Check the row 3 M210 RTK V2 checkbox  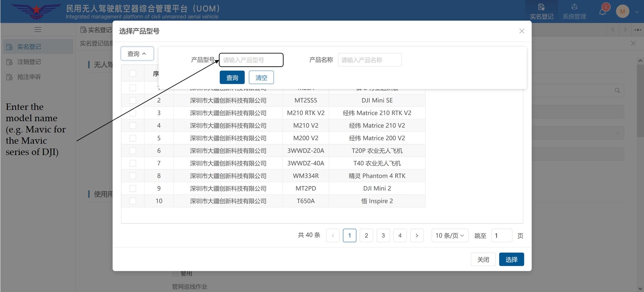[x=133, y=113]
